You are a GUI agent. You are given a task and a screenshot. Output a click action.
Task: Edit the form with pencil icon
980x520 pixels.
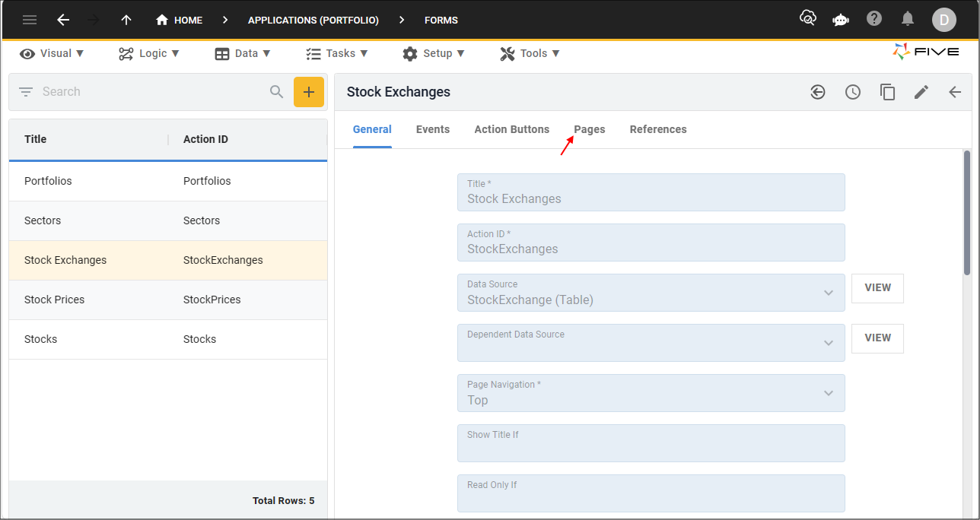(921, 92)
